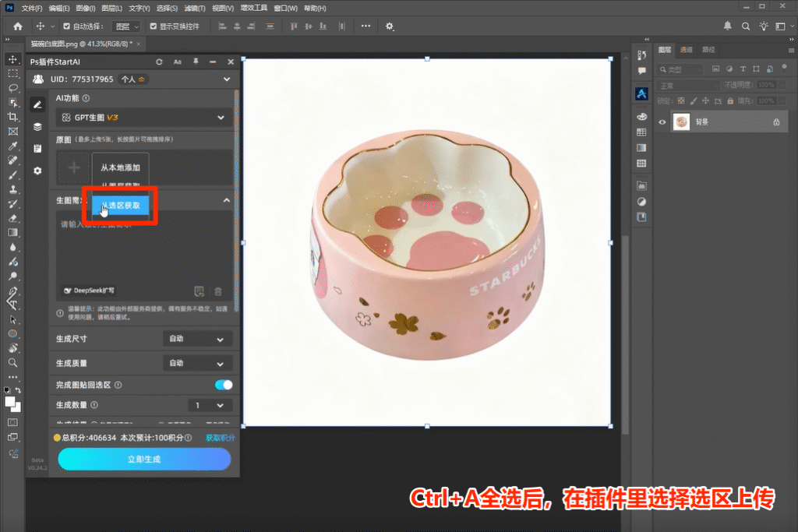Viewport: 798px width, 532px height.
Task: Choose 从选区获取 option
Action: click(121, 206)
